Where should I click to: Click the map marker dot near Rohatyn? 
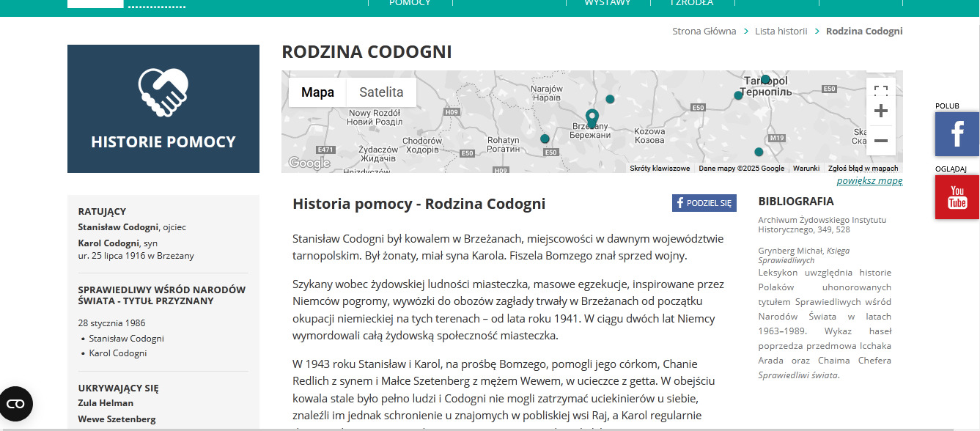click(545, 139)
